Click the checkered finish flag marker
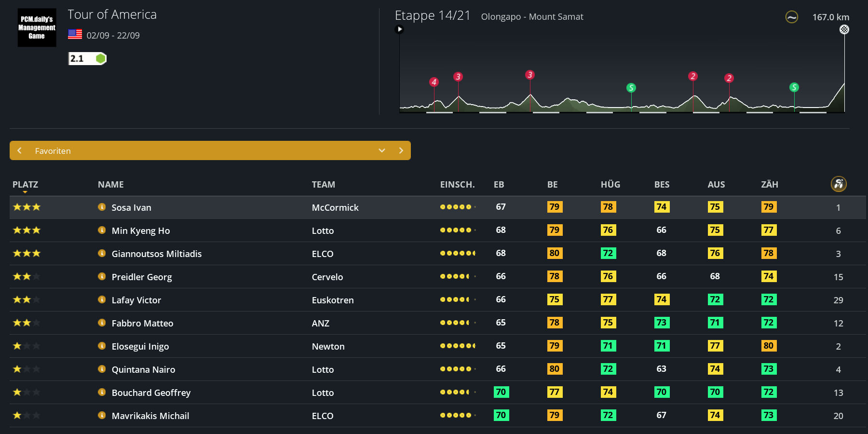 coord(844,29)
